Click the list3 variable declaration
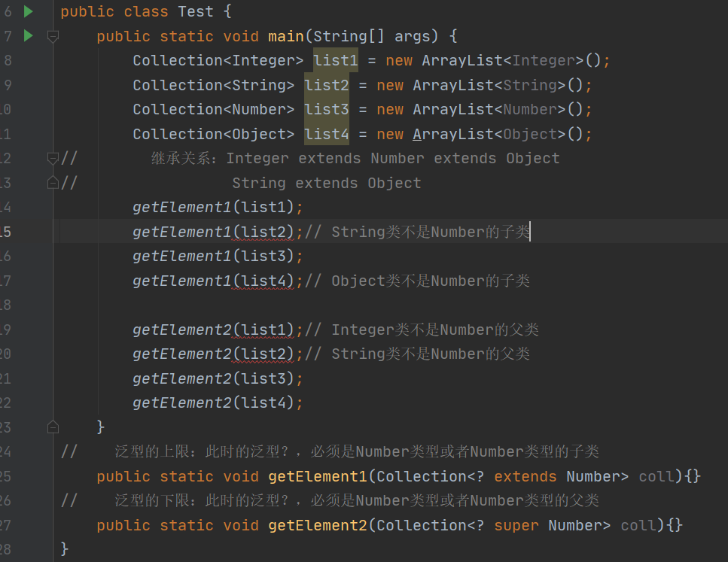The width and height of the screenshot is (728, 562). (x=327, y=110)
